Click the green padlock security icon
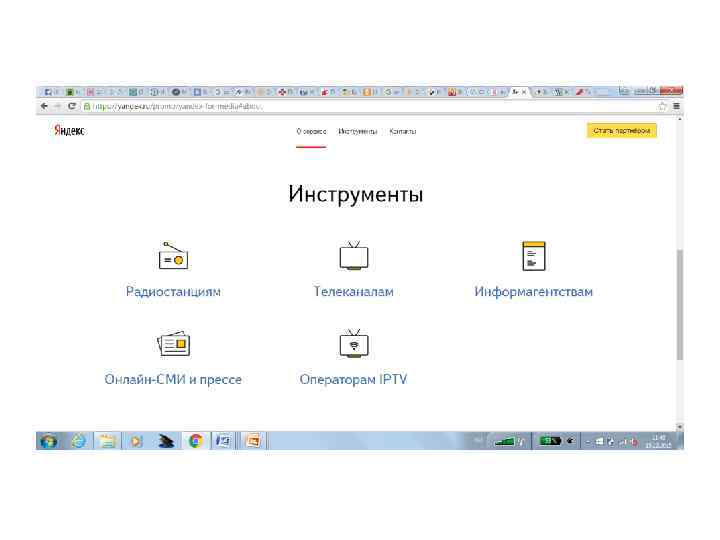Screen dimensions: 720x540 [86, 106]
